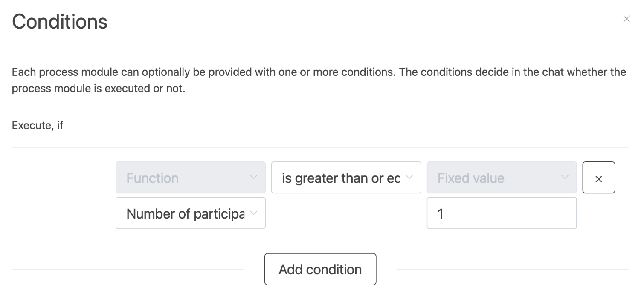
Task: Click the chevron on Fixed value dropdown
Action: (565, 177)
